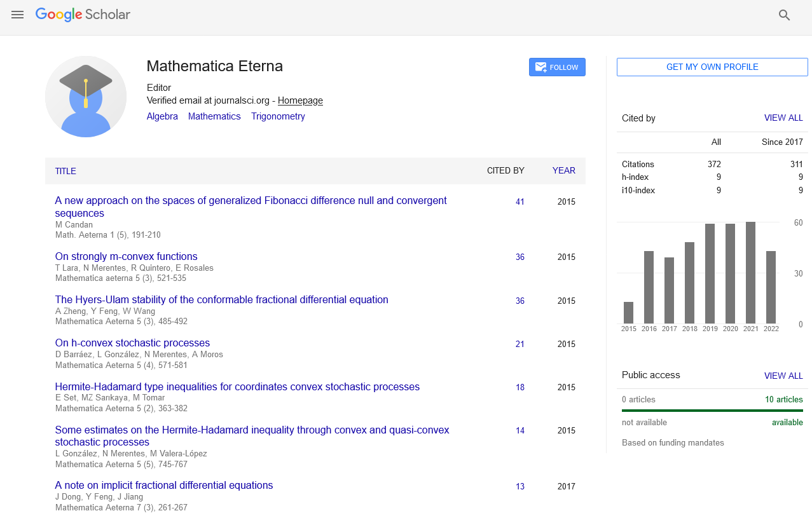The image size is (812, 518).
Task: Open citation count 41 for first article
Action: tap(520, 202)
